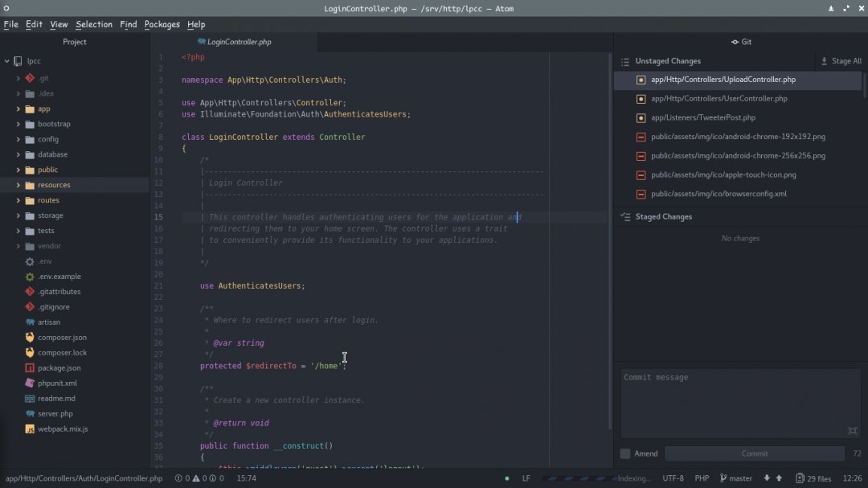The image size is (868, 488).
Task: Click modified icon for TweeterPost.php
Action: (641, 118)
